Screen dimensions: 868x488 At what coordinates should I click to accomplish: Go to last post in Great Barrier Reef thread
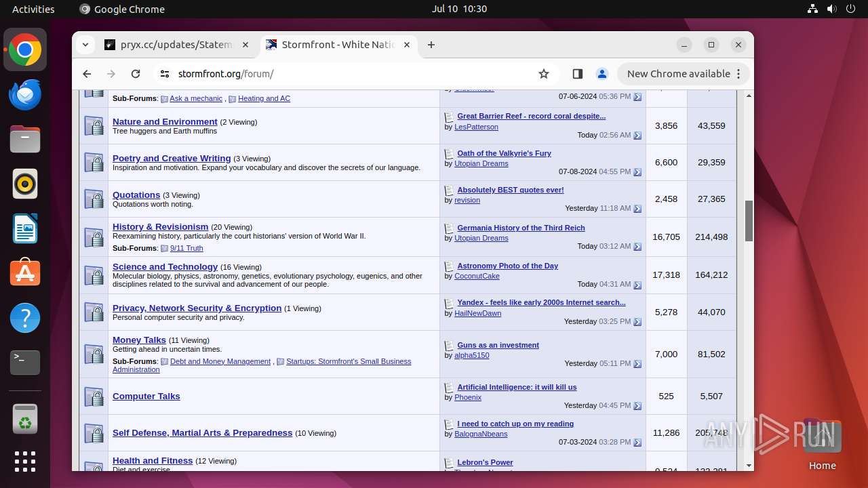[x=637, y=136]
